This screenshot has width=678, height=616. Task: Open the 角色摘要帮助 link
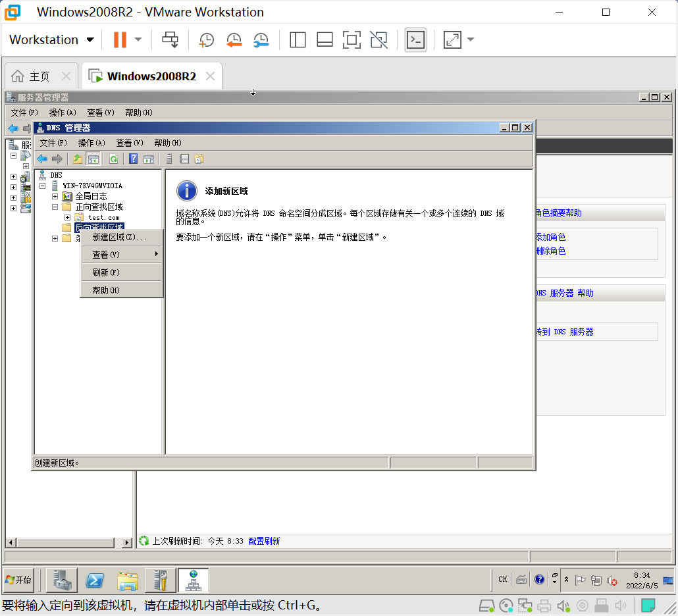click(559, 213)
